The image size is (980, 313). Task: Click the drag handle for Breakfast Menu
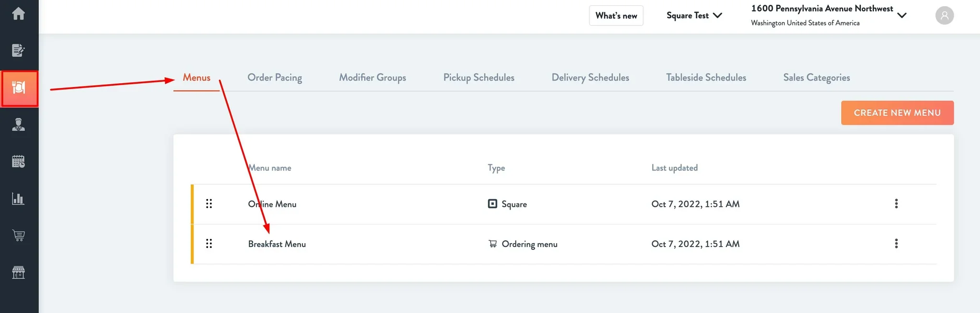(209, 244)
